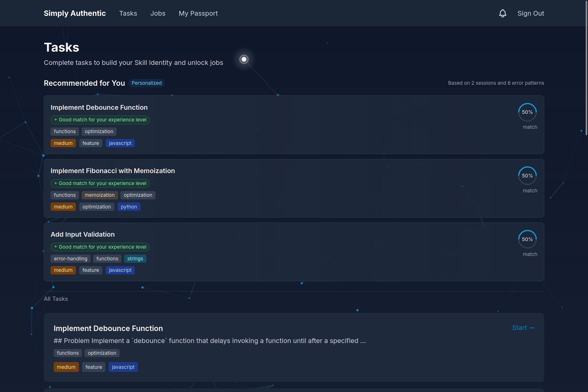Click the strings tag on Input Validation
This screenshot has height=392, width=588.
coord(135,259)
